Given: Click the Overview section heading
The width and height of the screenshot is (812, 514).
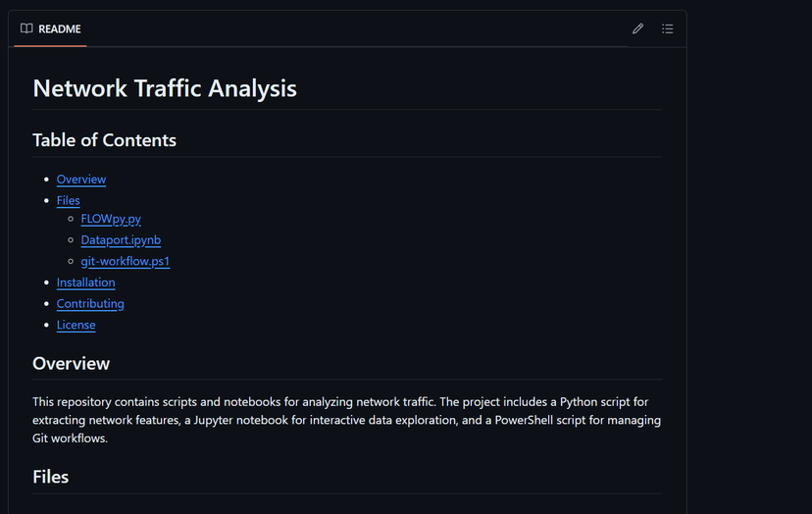Looking at the screenshot, I should pyautogui.click(x=71, y=364).
